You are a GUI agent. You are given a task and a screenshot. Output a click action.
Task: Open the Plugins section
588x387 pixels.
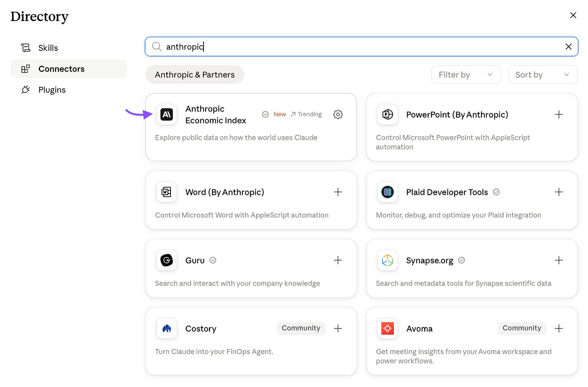tap(69, 90)
